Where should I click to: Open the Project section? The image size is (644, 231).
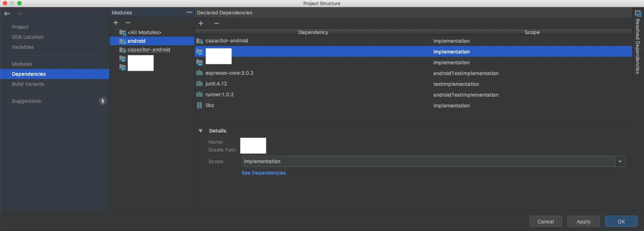tap(20, 27)
